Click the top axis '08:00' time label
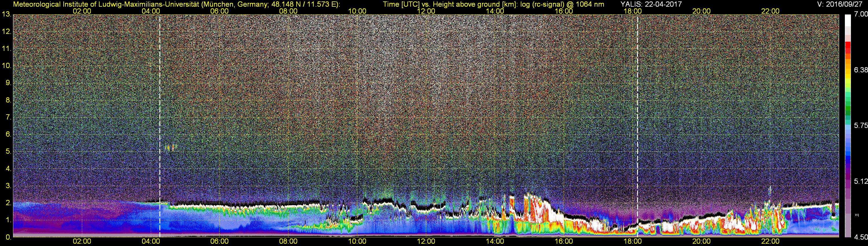This screenshot has height=246, width=868. coord(288,11)
